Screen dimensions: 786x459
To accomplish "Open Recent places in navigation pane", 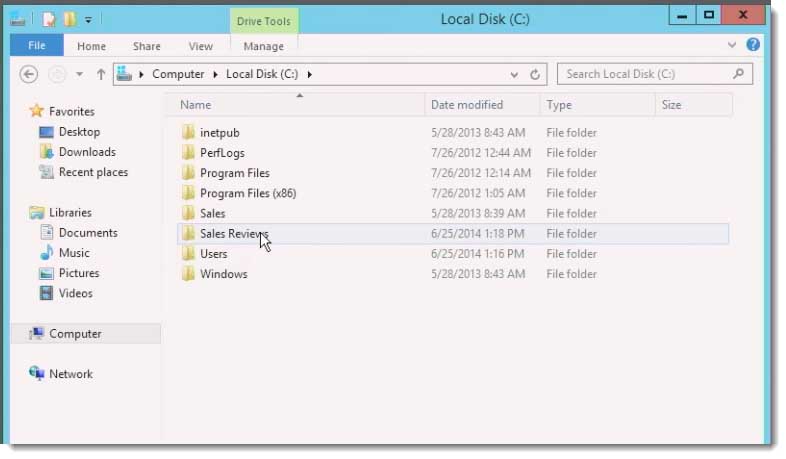I will coord(93,172).
